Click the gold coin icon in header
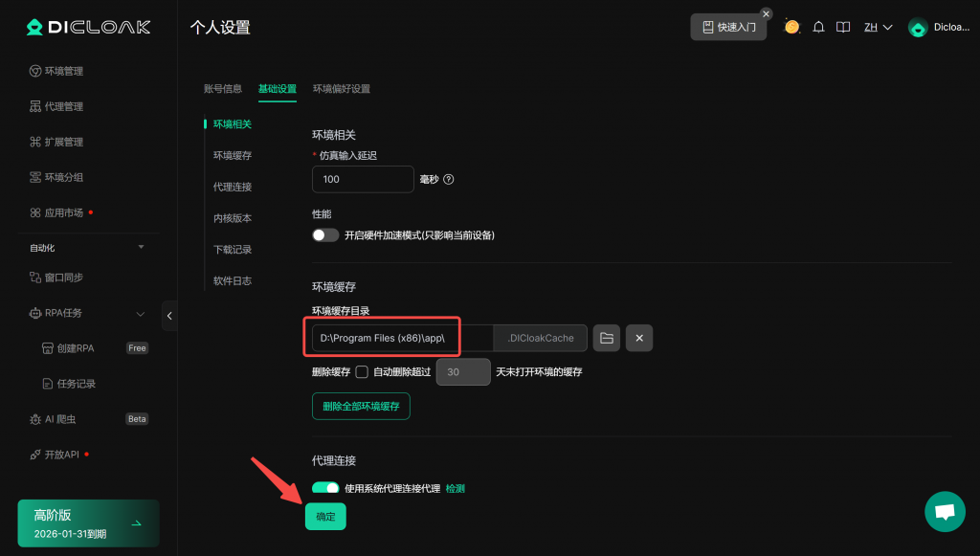 pyautogui.click(x=791, y=27)
